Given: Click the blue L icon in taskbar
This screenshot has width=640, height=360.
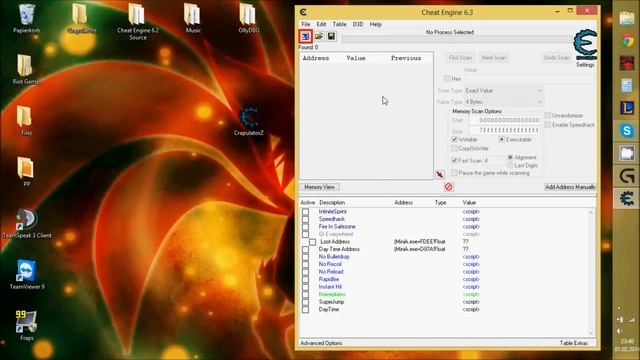Looking at the screenshot, I should click(x=627, y=108).
